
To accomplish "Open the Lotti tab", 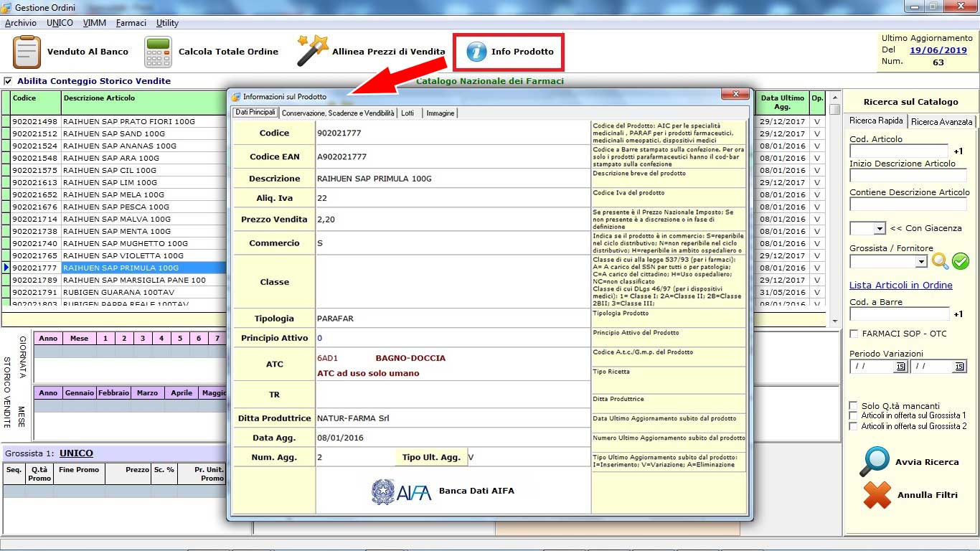I will 407,113.
